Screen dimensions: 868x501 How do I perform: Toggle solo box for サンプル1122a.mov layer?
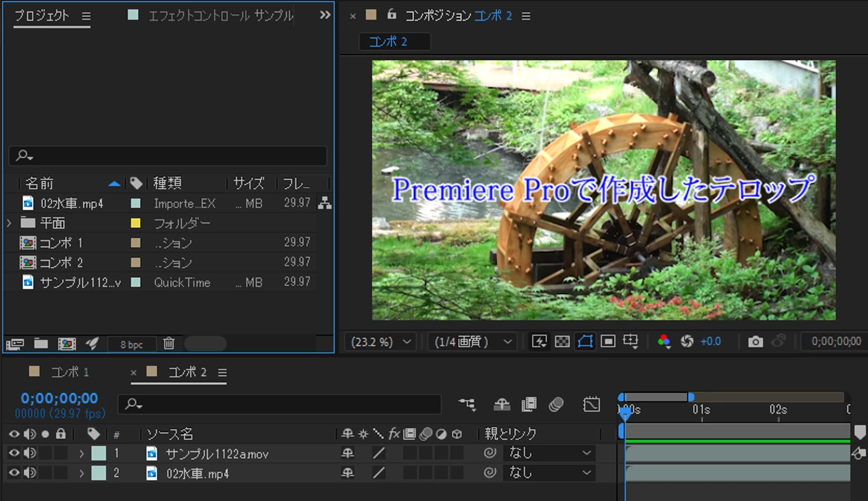click(x=45, y=454)
